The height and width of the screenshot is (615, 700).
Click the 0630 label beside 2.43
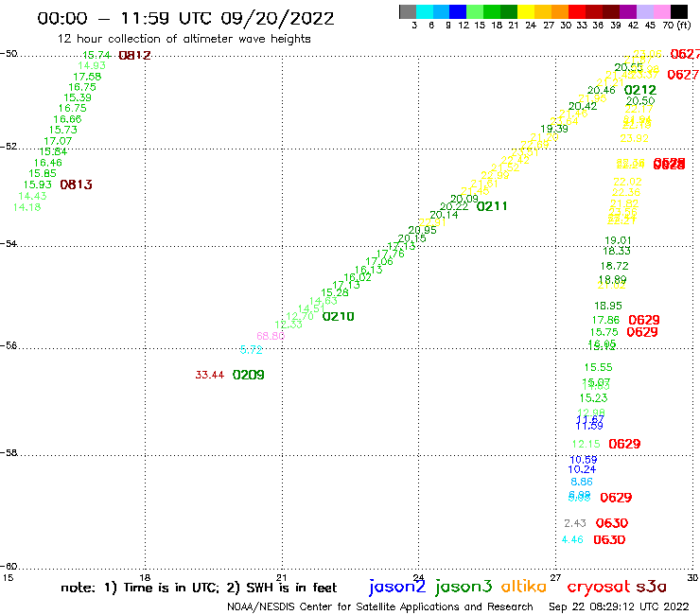tap(612, 523)
